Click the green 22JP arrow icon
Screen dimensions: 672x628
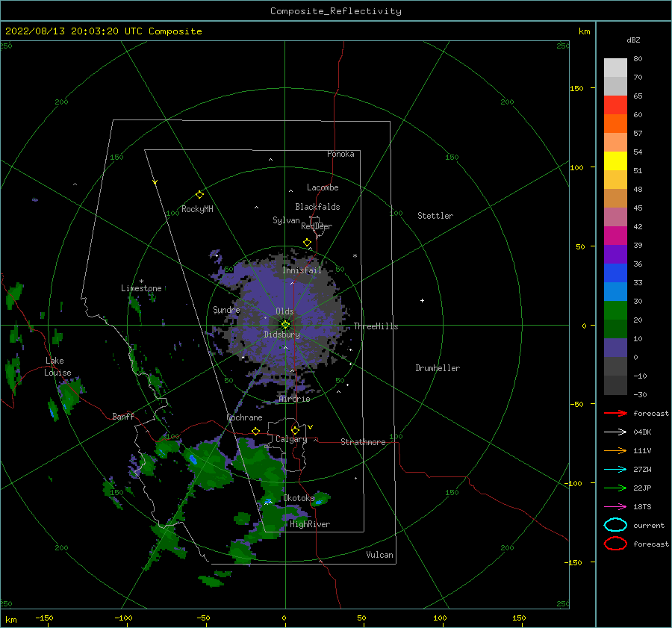(x=615, y=488)
